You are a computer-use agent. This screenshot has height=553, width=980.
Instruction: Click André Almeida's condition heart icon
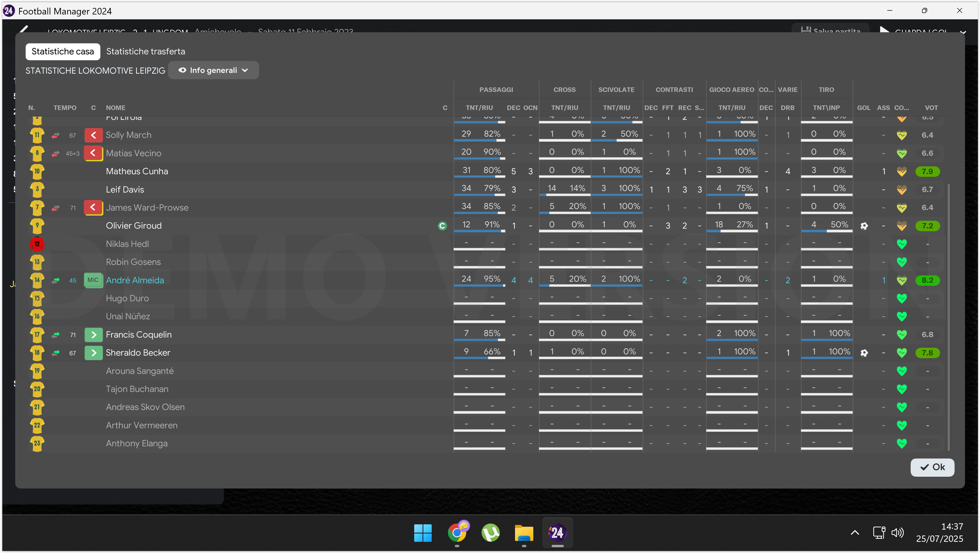coord(902,281)
